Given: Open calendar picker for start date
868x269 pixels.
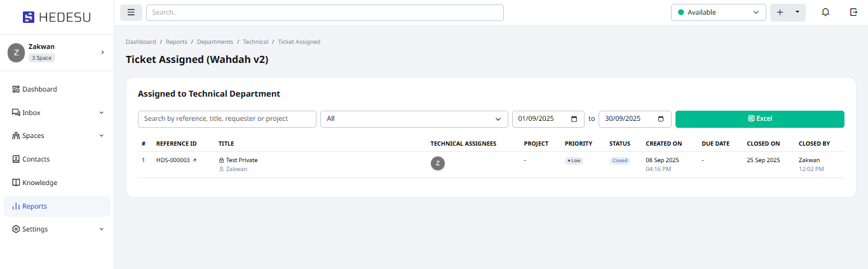Looking at the screenshot, I should pos(574,119).
